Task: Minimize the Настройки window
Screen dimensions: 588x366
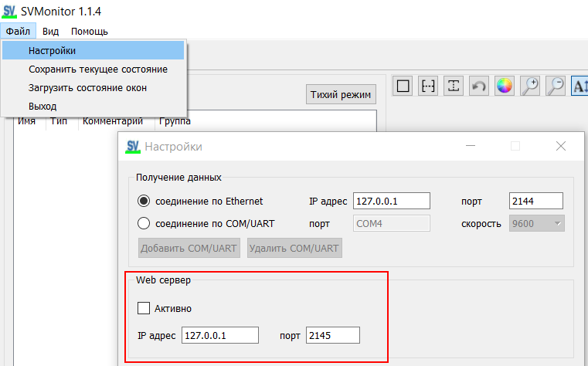Action: coord(471,146)
